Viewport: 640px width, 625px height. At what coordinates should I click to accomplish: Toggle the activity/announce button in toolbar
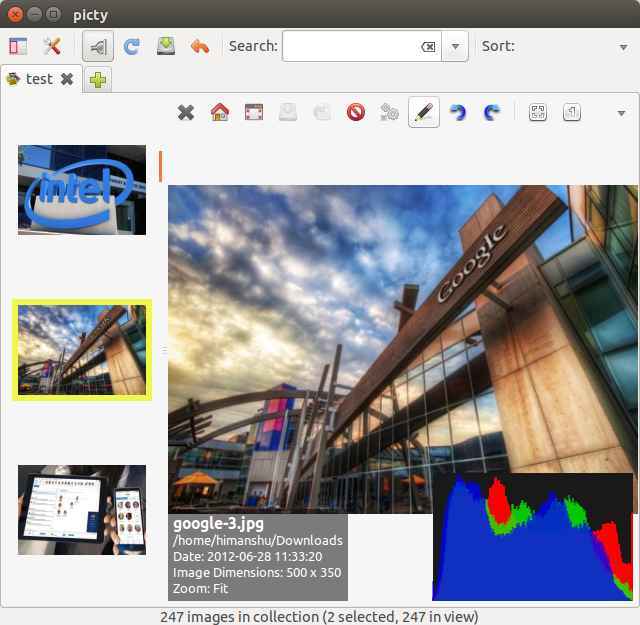tap(98, 47)
